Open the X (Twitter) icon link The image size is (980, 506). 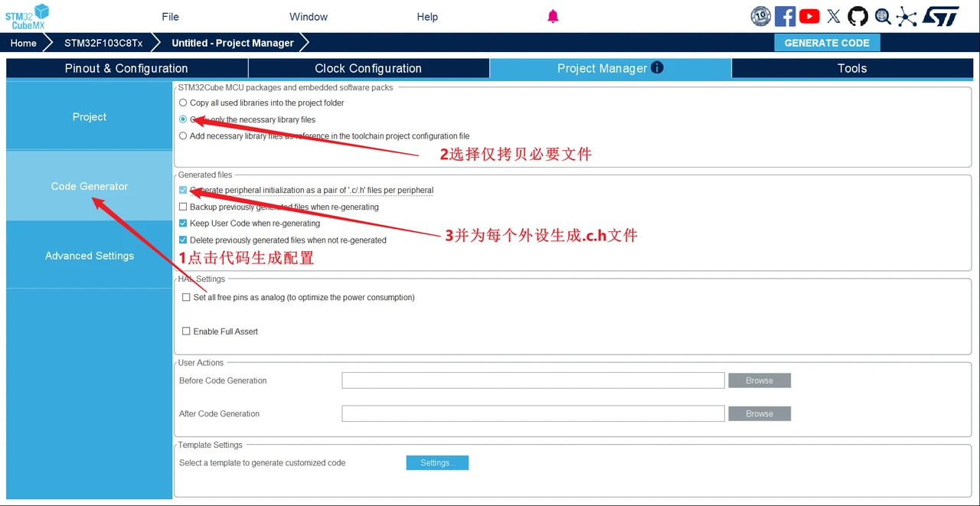point(834,16)
